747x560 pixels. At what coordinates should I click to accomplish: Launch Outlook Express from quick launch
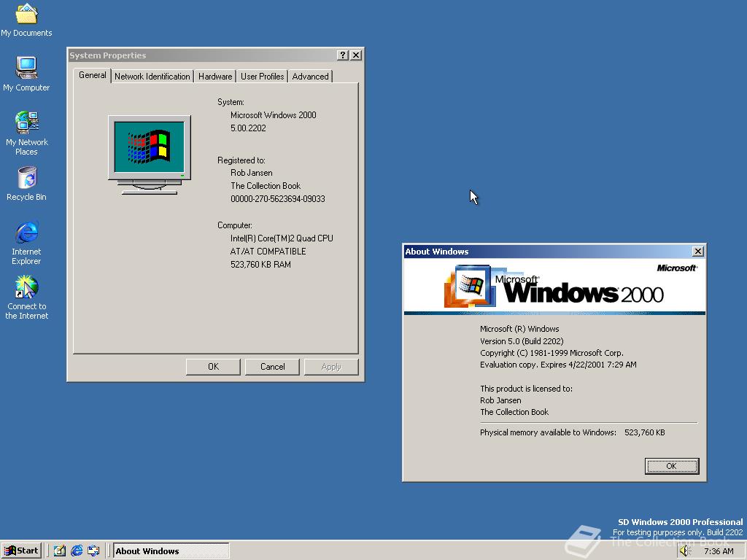93,551
